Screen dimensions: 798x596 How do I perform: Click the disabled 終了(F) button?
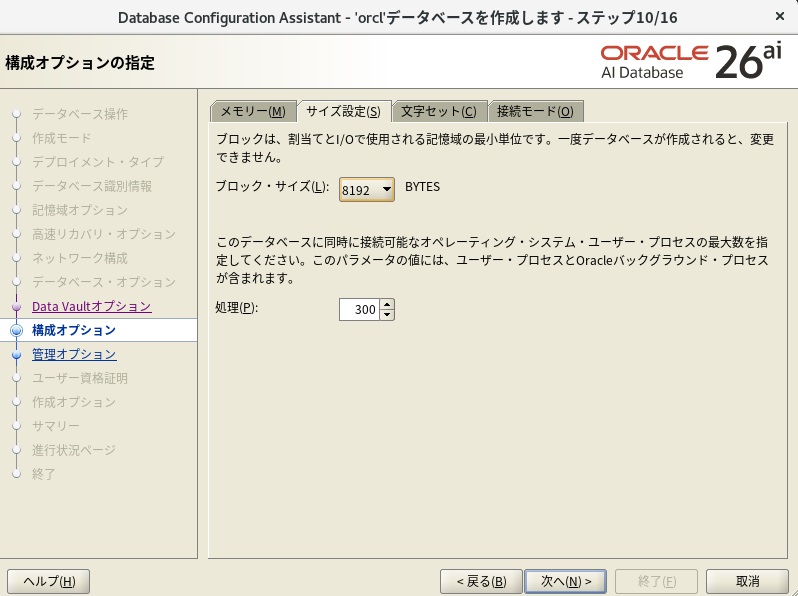click(656, 581)
